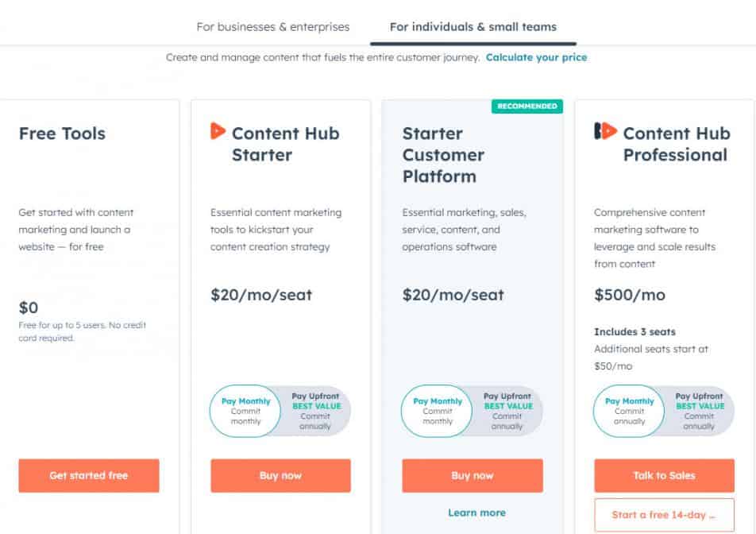Click the "Talk to Sales" button
Viewport: 756px width, 534px height.
click(x=663, y=475)
